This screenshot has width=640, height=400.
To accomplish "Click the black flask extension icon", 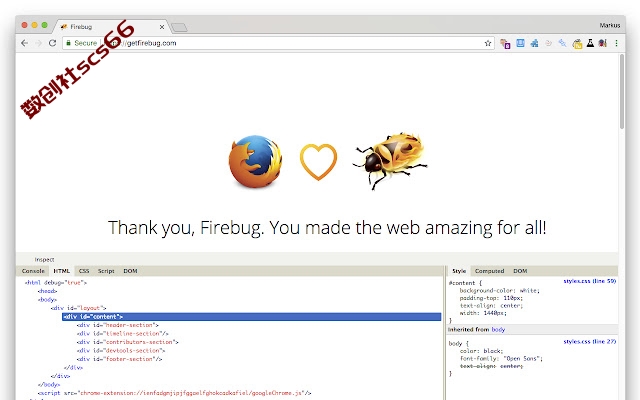I will click(590, 43).
